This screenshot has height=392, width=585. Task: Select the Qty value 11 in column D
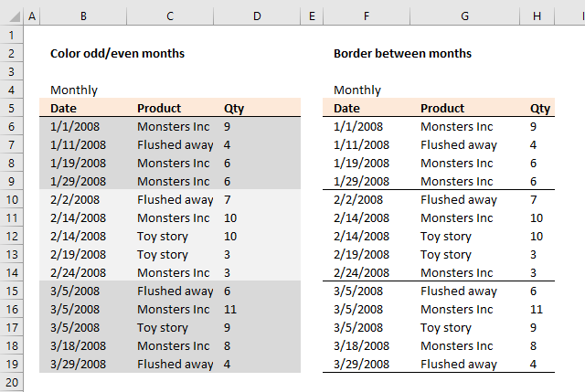230,309
